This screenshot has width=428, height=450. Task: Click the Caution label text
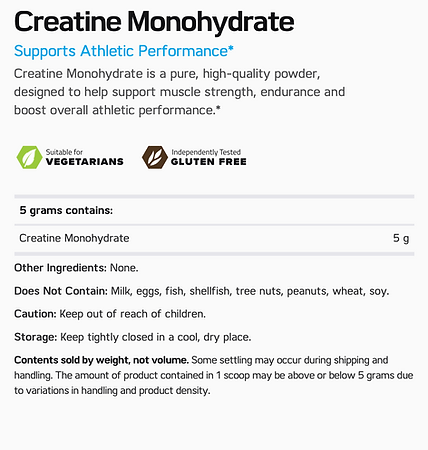point(35,314)
